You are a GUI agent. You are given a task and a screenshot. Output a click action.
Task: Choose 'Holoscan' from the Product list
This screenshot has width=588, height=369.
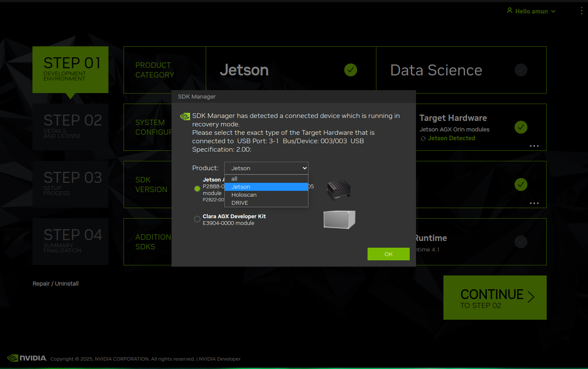coord(266,195)
